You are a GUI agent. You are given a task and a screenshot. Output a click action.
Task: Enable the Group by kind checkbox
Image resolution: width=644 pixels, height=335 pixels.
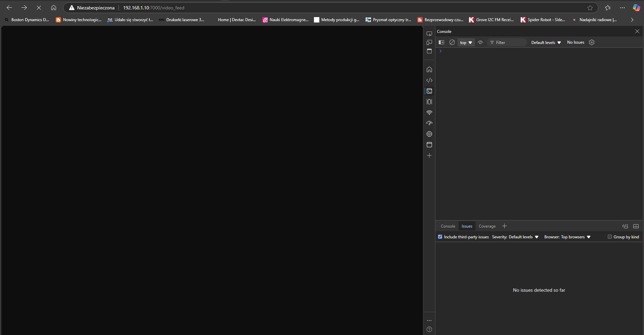(x=610, y=237)
